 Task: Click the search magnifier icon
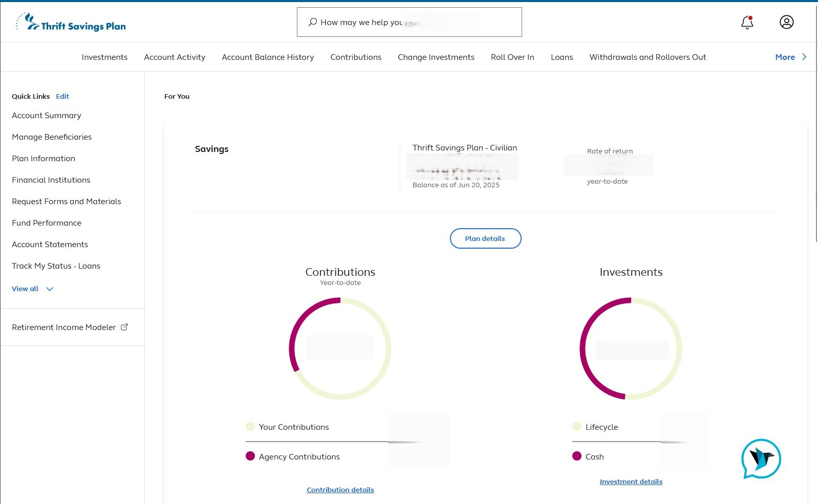(x=312, y=22)
